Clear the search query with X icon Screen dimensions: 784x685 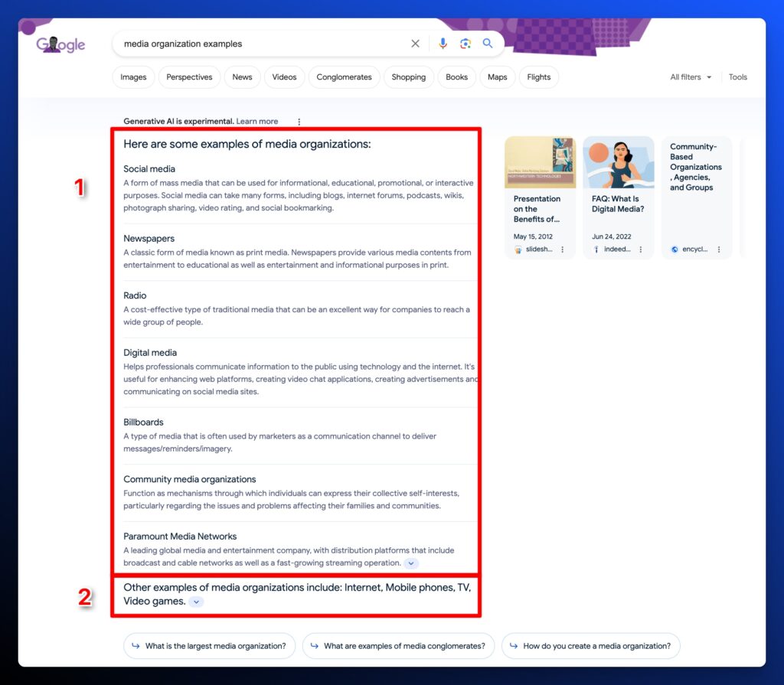pyautogui.click(x=415, y=44)
